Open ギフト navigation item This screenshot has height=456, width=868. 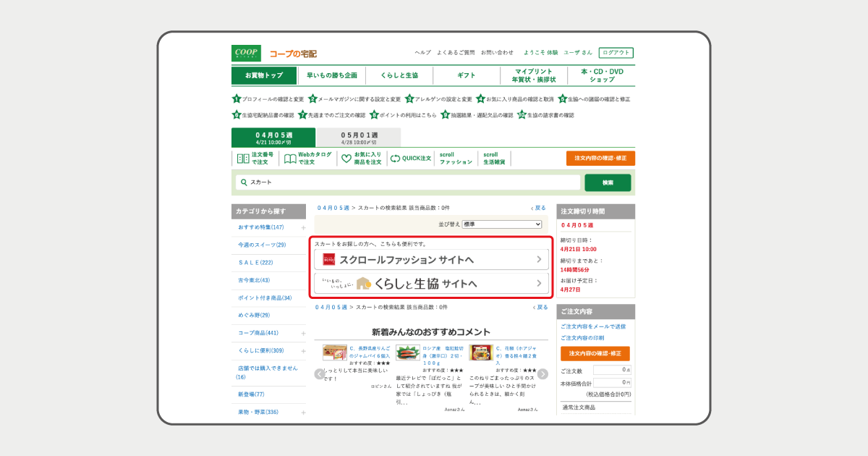pos(467,75)
